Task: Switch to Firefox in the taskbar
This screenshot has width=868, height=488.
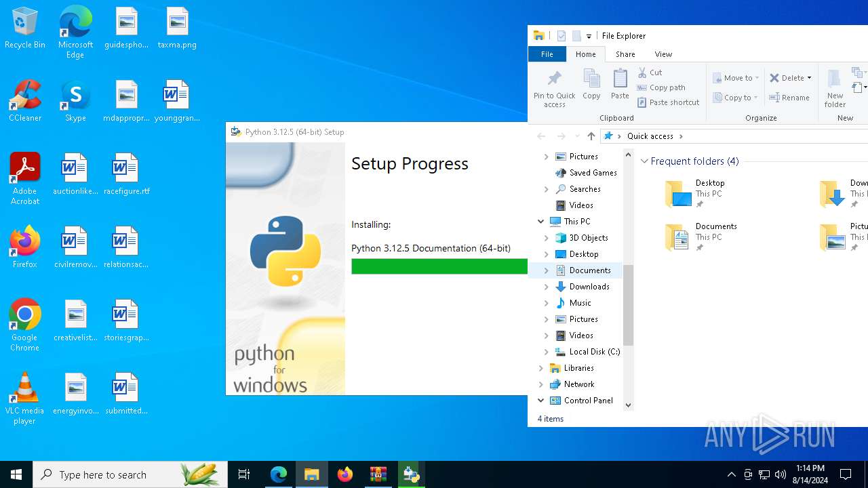Action: (345, 474)
